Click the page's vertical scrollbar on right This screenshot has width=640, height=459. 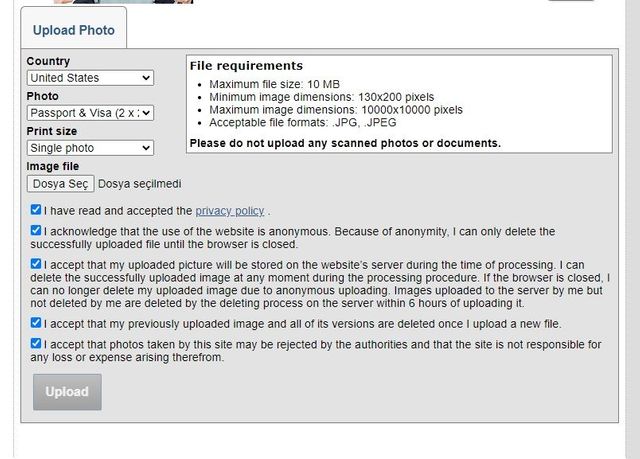(x=633, y=228)
